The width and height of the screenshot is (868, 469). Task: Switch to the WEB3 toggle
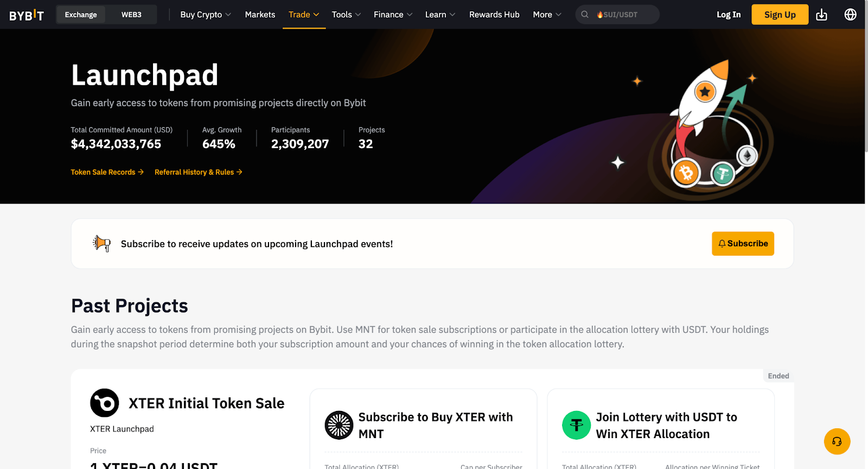click(x=131, y=15)
